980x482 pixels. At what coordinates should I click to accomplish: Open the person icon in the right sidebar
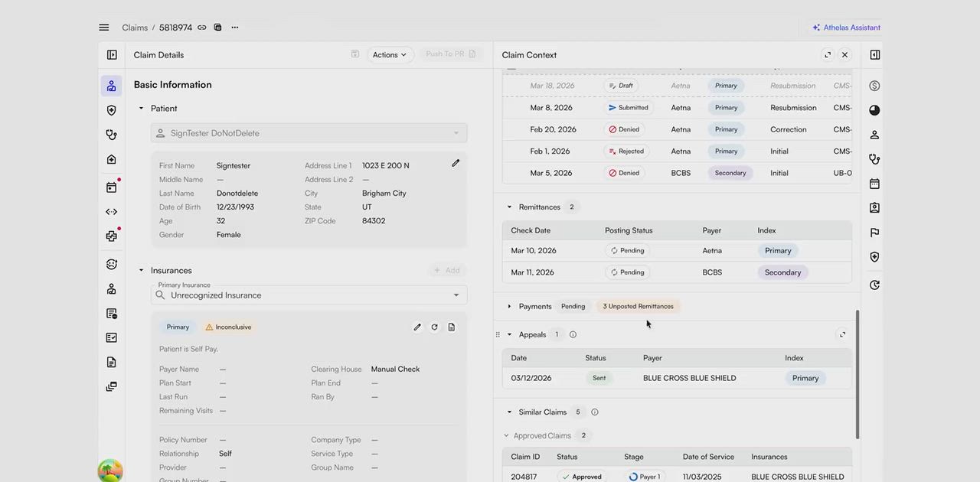click(874, 135)
